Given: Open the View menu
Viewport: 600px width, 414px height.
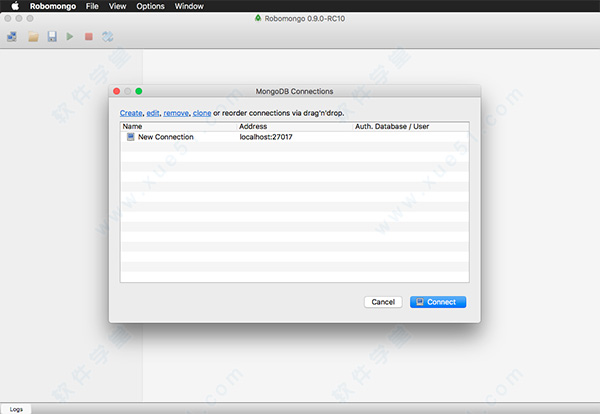Looking at the screenshot, I should coord(117,6).
